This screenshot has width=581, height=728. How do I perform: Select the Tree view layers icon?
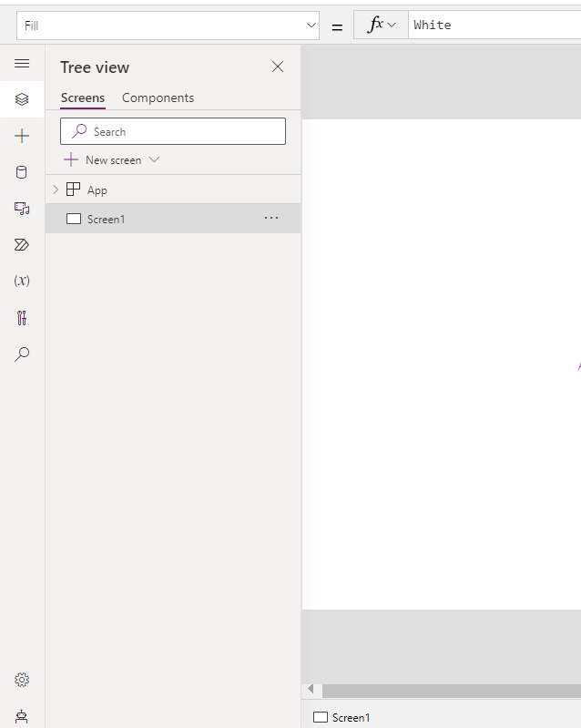(22, 99)
